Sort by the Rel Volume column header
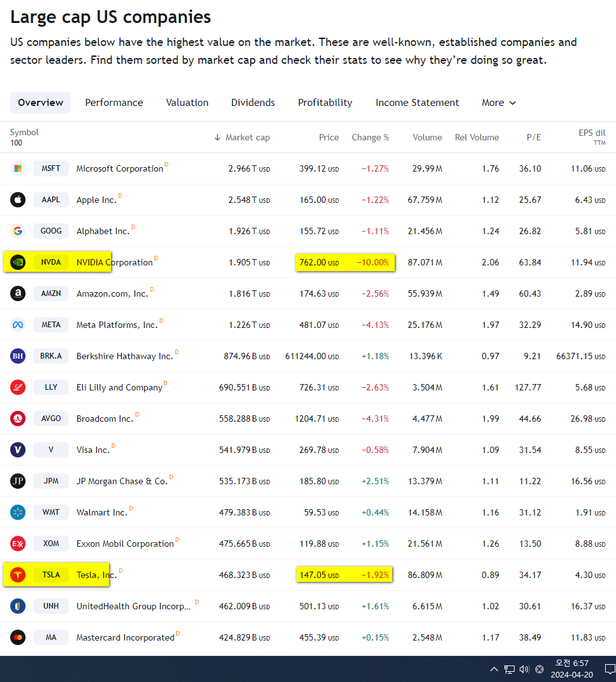 [477, 137]
